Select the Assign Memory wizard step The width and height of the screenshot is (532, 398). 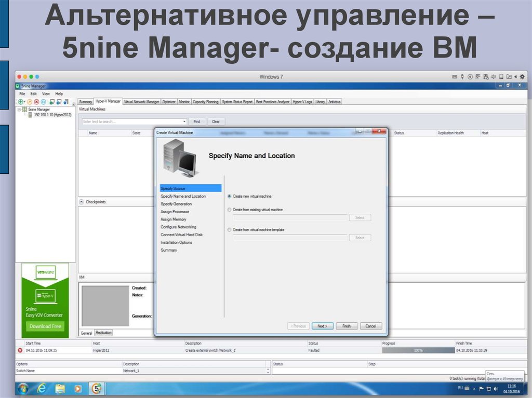174,219
